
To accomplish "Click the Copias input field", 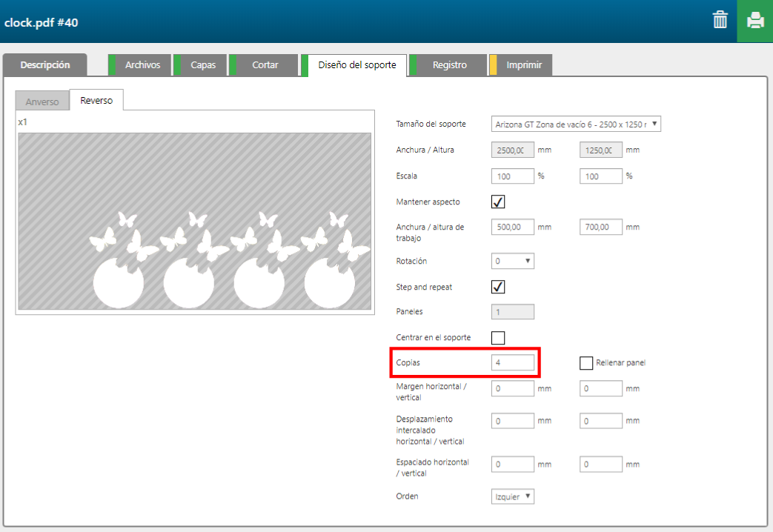I will click(513, 362).
